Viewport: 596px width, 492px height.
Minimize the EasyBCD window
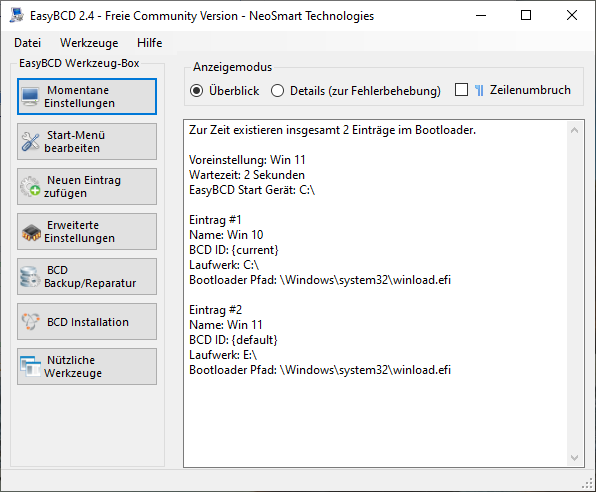pos(481,15)
